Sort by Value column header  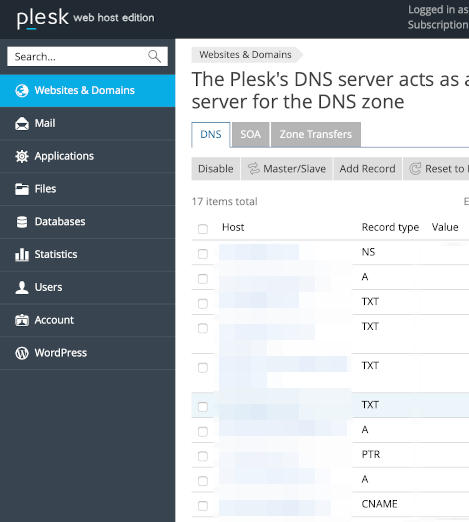tap(445, 227)
